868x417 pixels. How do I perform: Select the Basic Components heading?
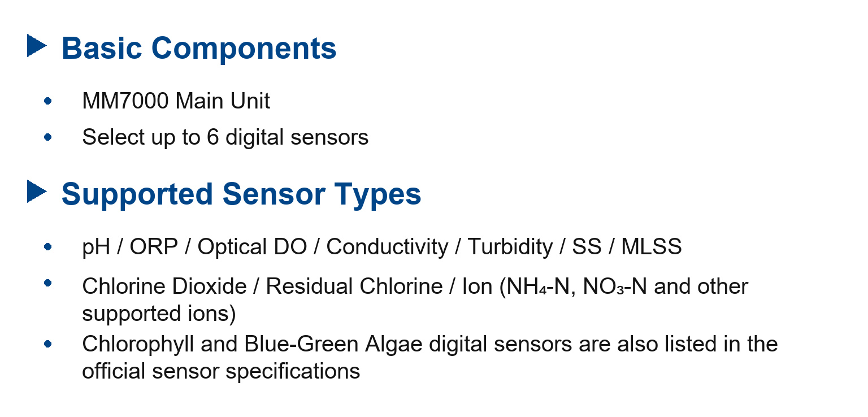199,48
